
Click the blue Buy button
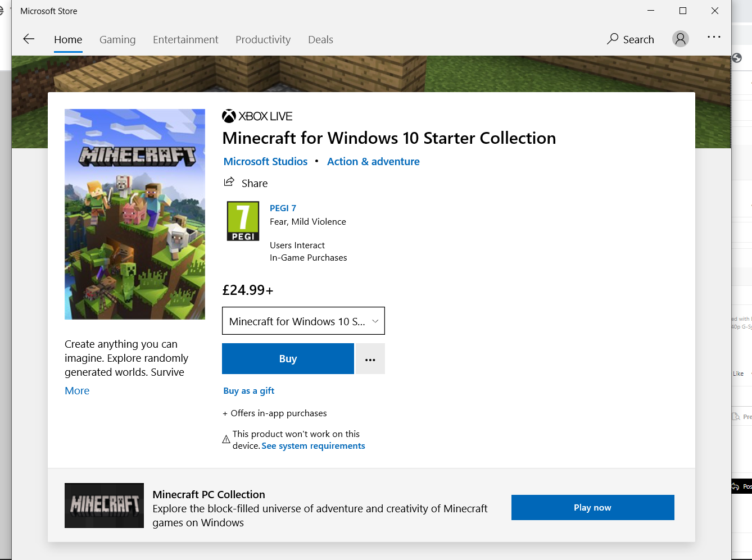tap(288, 359)
